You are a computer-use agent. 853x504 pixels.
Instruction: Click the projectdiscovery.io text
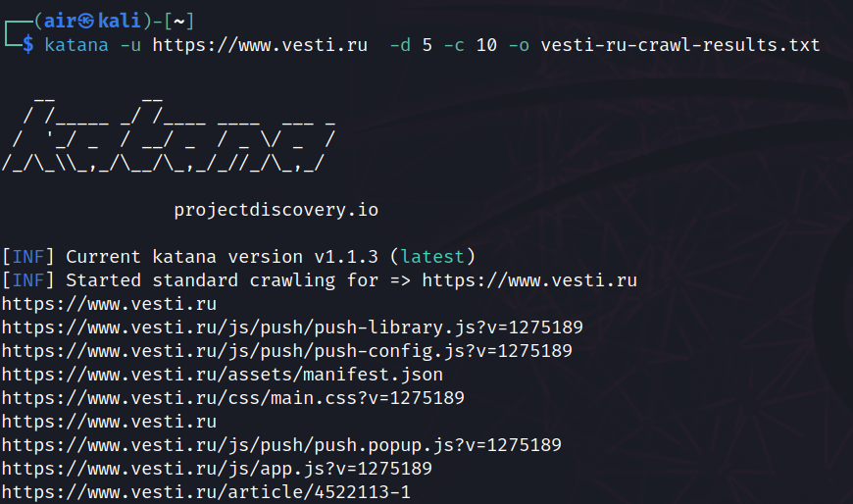click(276, 210)
